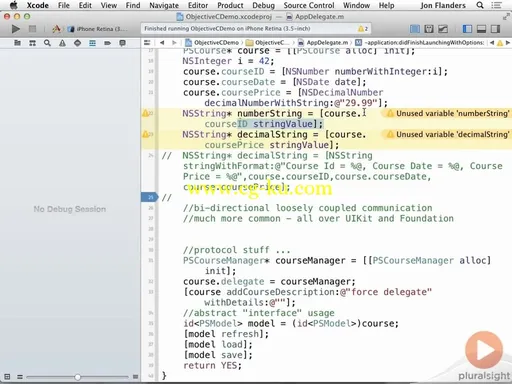Open the AppDelegate.m jump bar segment

pos(323,43)
